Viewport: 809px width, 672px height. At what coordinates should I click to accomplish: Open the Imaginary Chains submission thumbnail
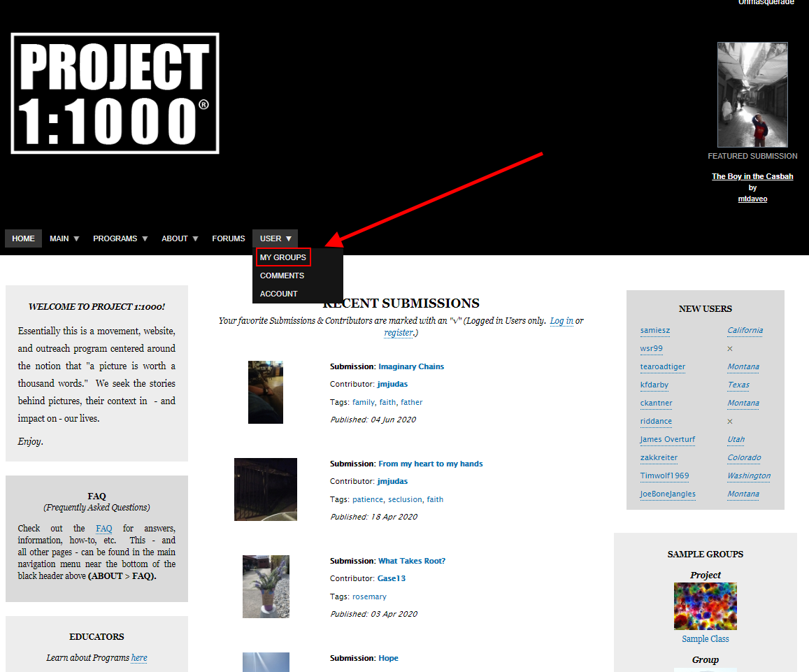(266, 392)
